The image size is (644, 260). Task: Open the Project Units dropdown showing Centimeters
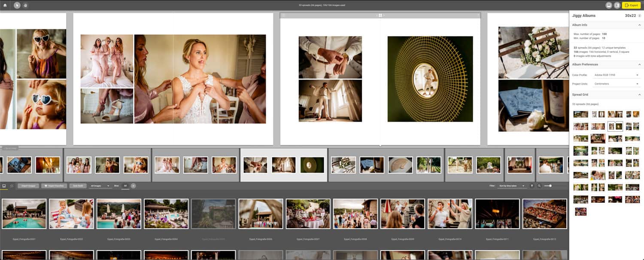point(617,83)
